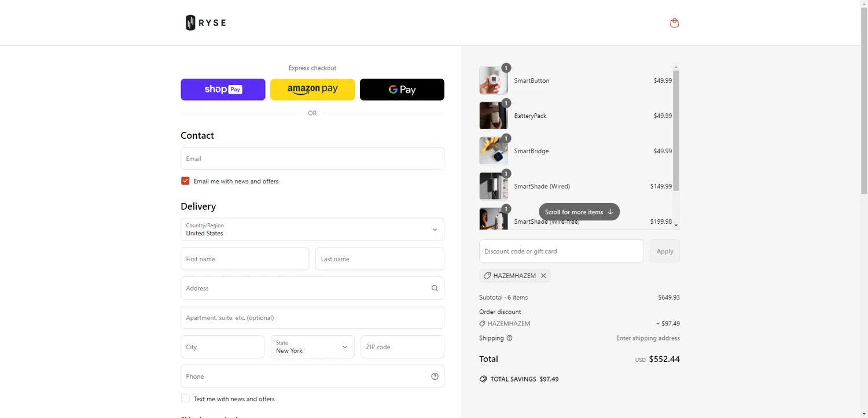Open the shopping bag cart icon
Viewport: 868px width, 418px height.
click(674, 23)
